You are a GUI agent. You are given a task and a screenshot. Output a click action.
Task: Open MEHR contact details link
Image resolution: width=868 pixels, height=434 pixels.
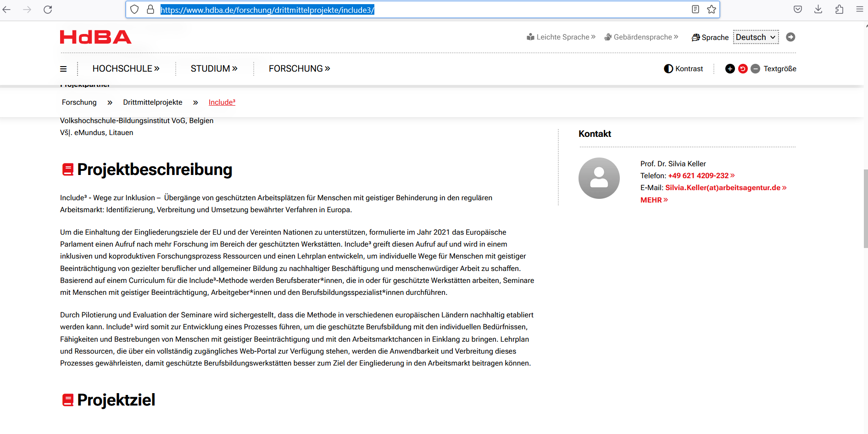[x=654, y=200]
